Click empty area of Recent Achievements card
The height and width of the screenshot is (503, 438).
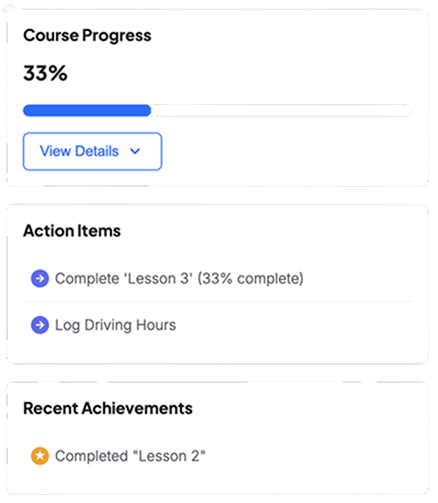317,433
